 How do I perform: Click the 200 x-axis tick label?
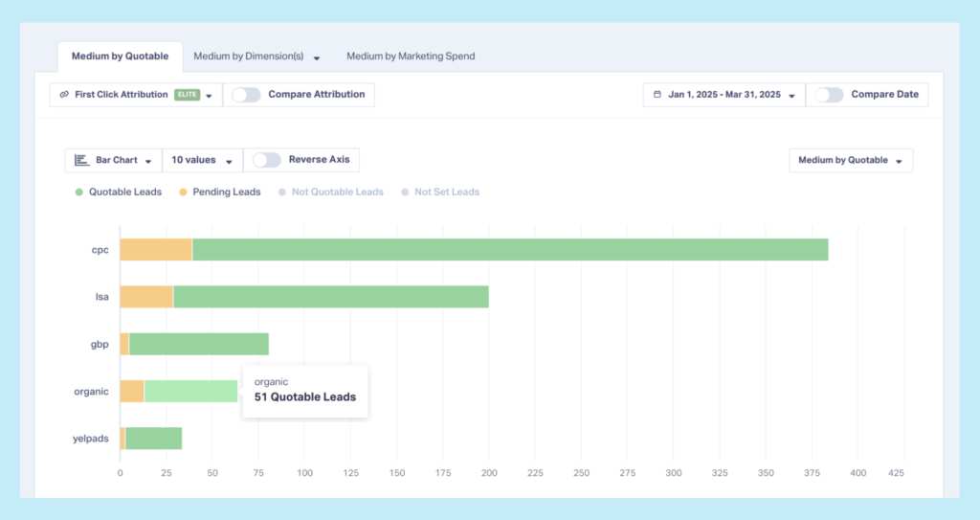[x=489, y=473]
